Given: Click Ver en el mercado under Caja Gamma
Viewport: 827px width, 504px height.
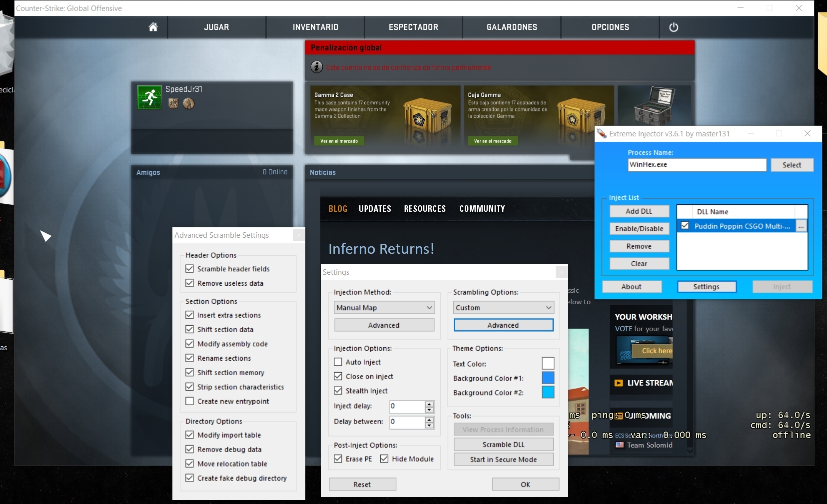Looking at the screenshot, I should tap(493, 141).
